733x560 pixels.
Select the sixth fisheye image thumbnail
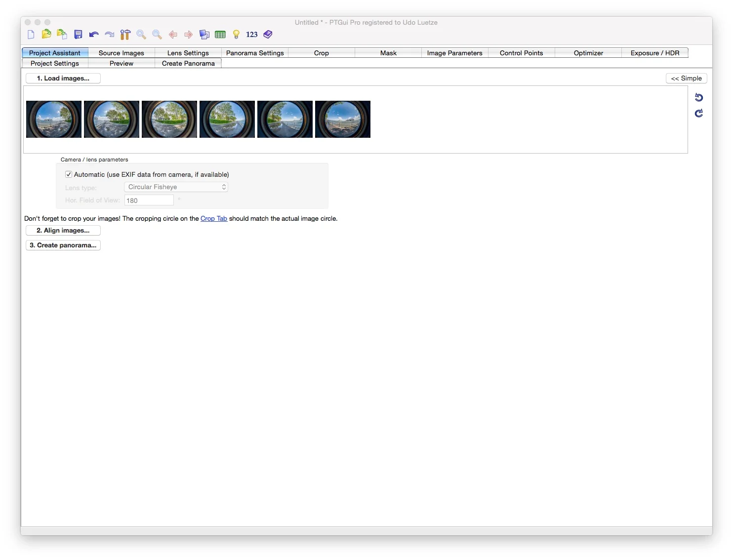pyautogui.click(x=343, y=120)
